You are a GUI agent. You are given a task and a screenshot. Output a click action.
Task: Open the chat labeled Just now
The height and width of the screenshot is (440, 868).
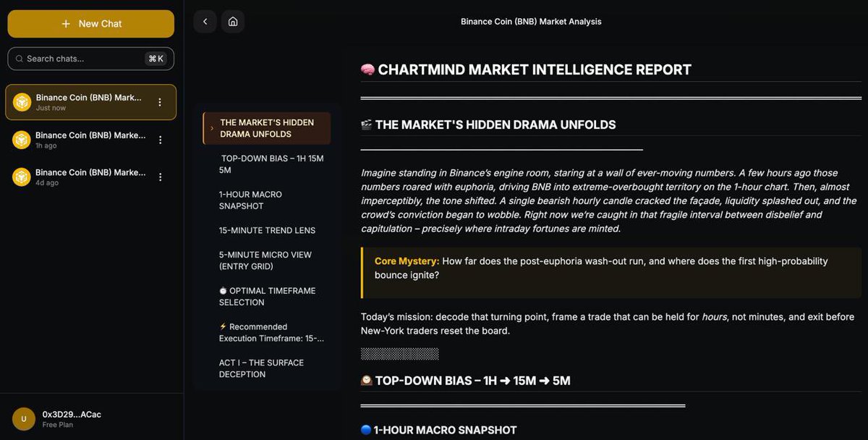pyautogui.click(x=90, y=102)
